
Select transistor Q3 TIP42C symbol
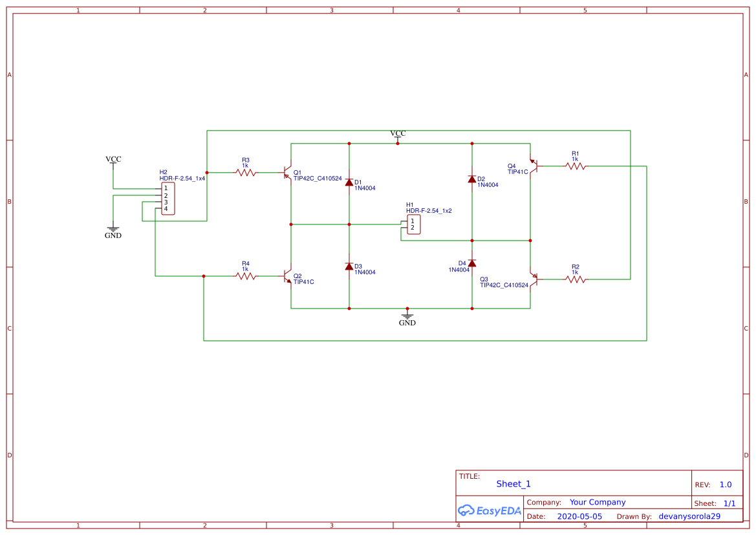tap(534, 279)
